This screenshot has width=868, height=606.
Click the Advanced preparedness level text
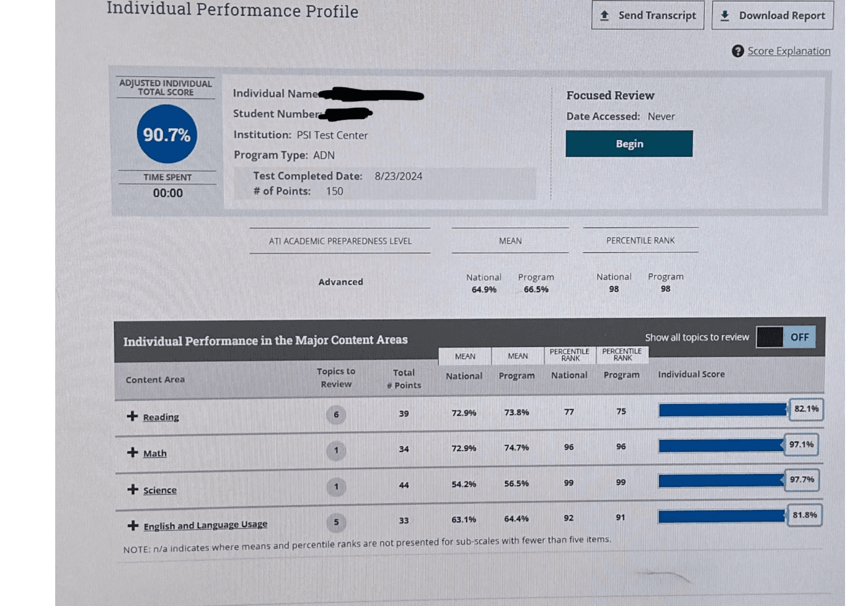(340, 282)
